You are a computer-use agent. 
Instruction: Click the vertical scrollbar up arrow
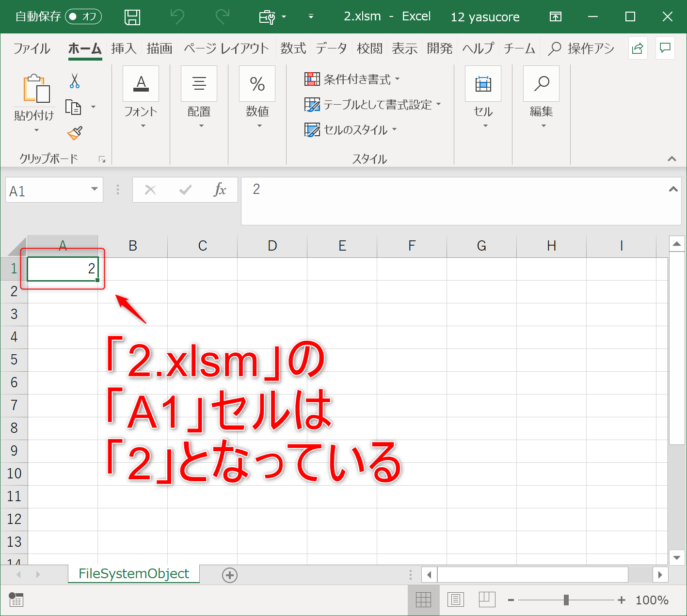[677, 243]
